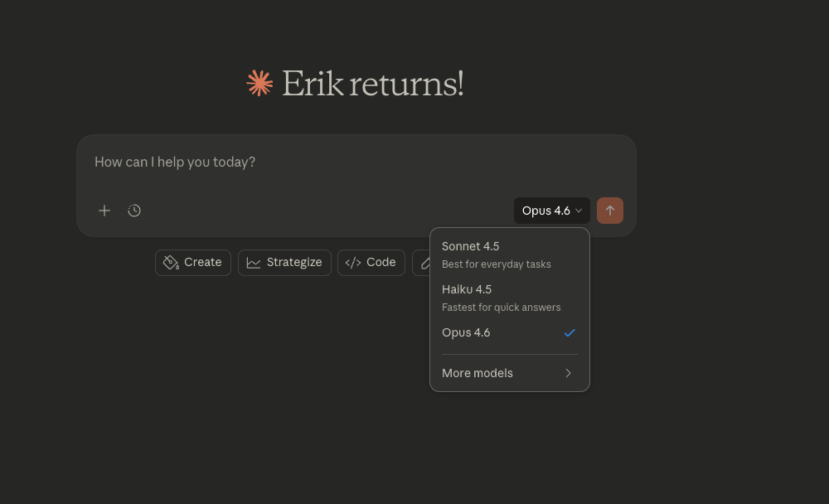Choose Opus 4.6 entry in the model list

point(467,333)
